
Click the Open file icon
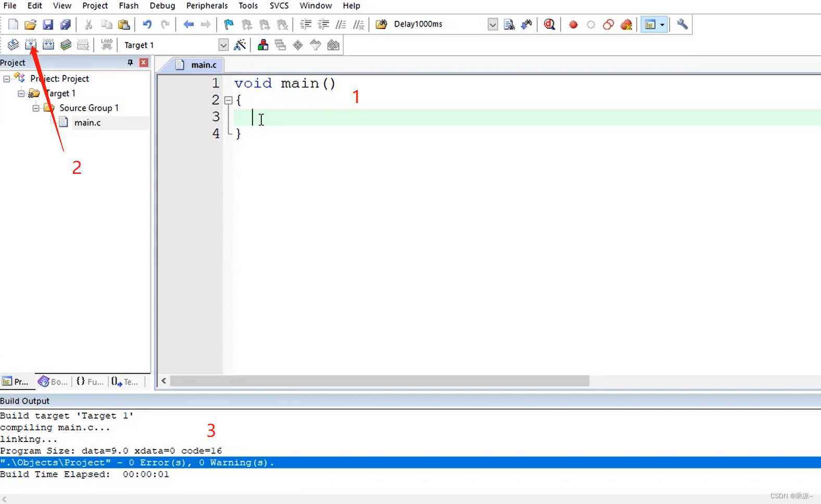(30, 24)
